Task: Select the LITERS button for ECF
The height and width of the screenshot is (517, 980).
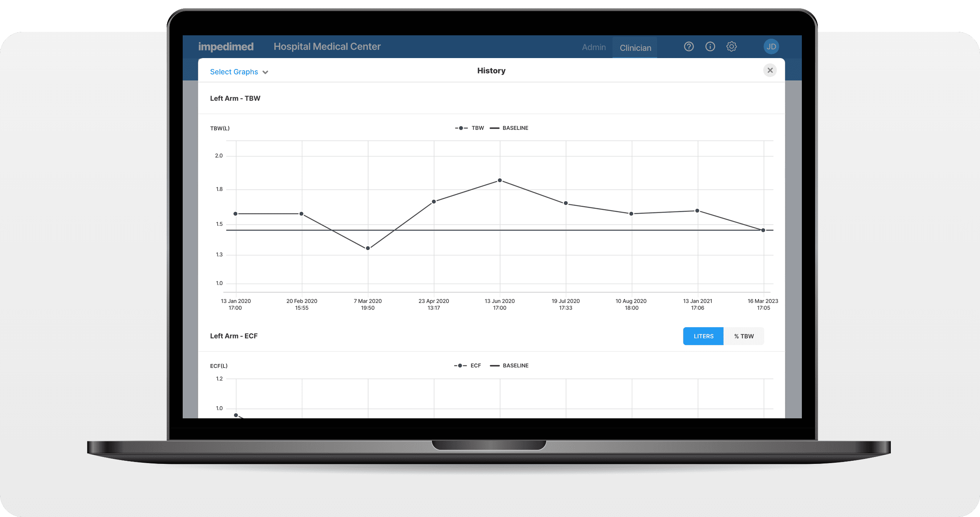Action: pos(703,336)
